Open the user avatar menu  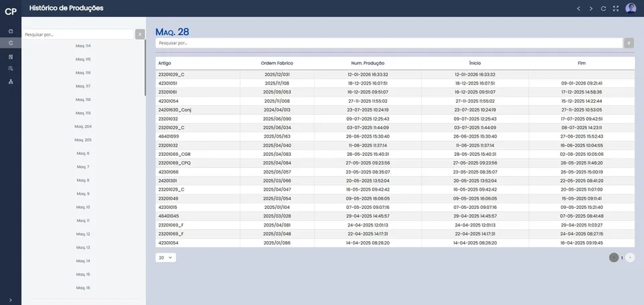[x=631, y=8]
